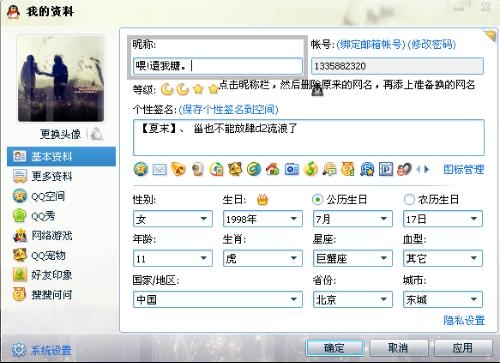Open the 血型 dropdown showing 其它
The width and height of the screenshot is (500, 363).
(443, 258)
